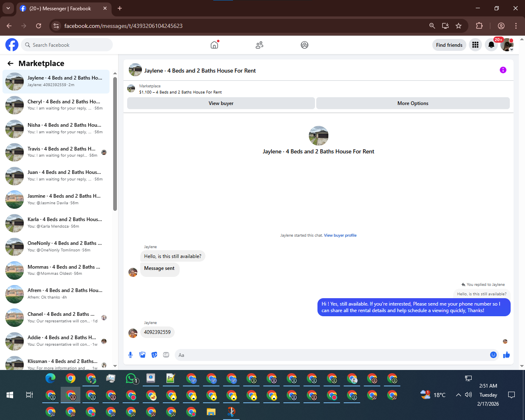
Task: Open the browser zoom magnifier icon
Action: tap(432, 26)
